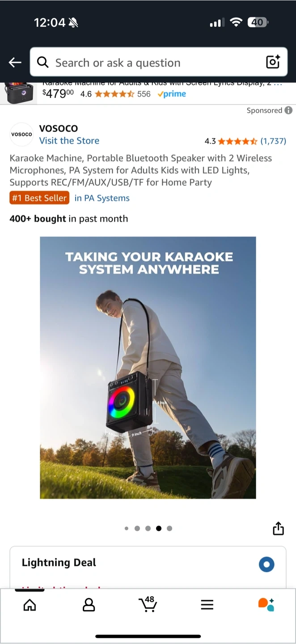Select the Lightning Deal radio button
Image resolution: width=296 pixels, height=644 pixels.
(x=266, y=564)
